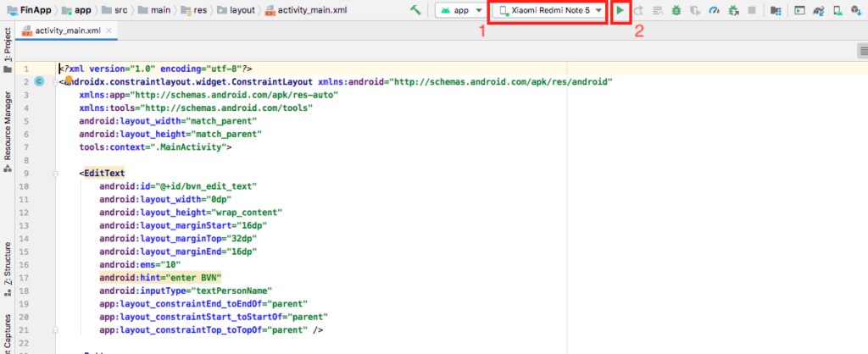The image size is (868, 354).
Task: Click the blue class gutter icon
Action: (39, 82)
